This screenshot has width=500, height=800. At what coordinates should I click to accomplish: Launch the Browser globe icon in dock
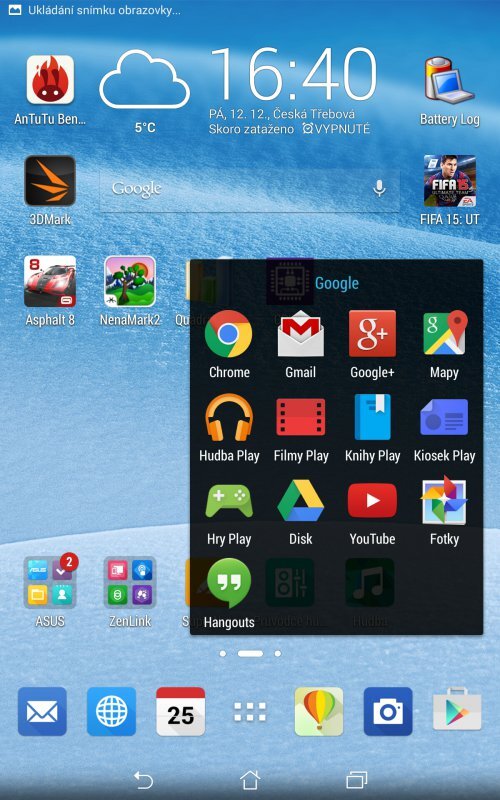click(112, 711)
